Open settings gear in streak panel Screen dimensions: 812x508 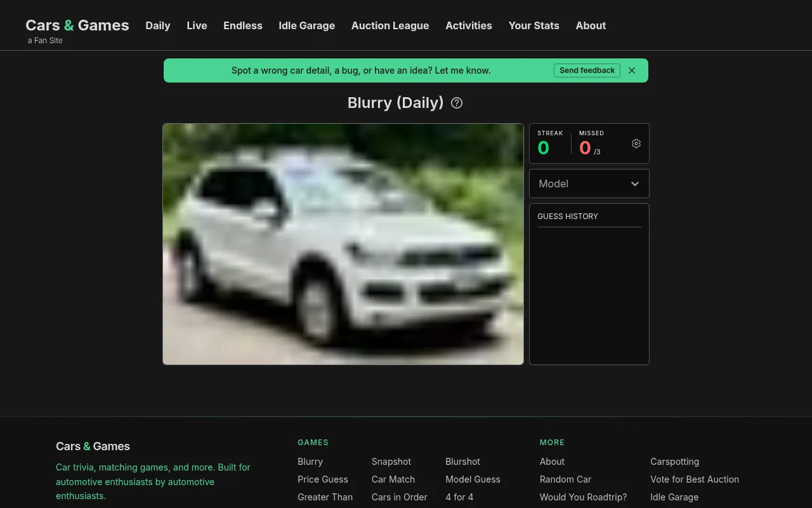(636, 144)
